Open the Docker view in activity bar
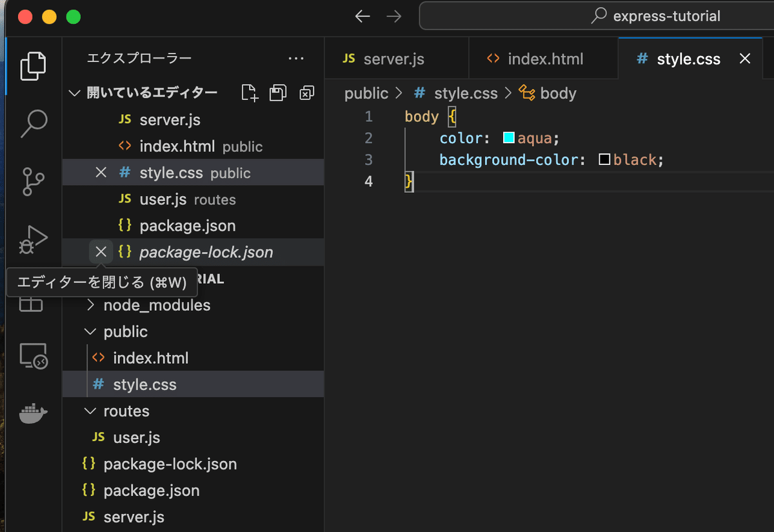This screenshot has height=532, width=774. point(34,413)
